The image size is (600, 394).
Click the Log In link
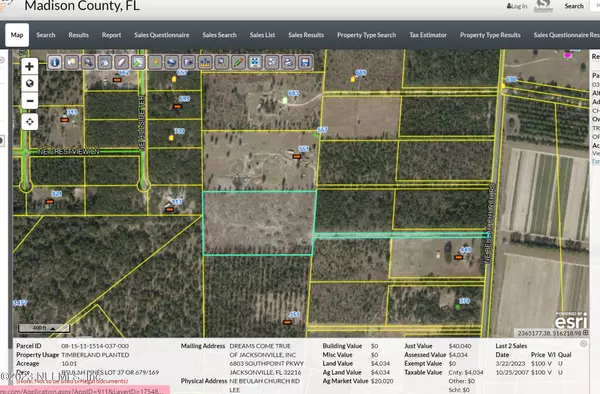coord(517,6)
